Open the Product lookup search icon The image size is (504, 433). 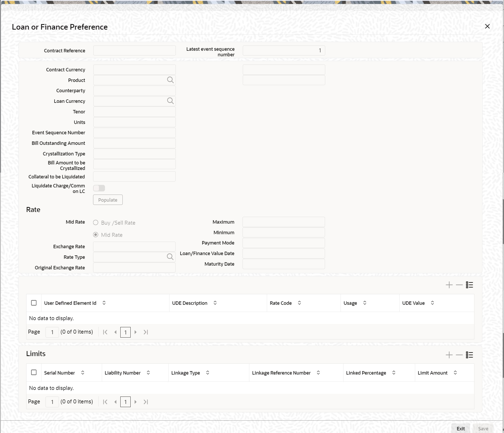click(x=170, y=80)
